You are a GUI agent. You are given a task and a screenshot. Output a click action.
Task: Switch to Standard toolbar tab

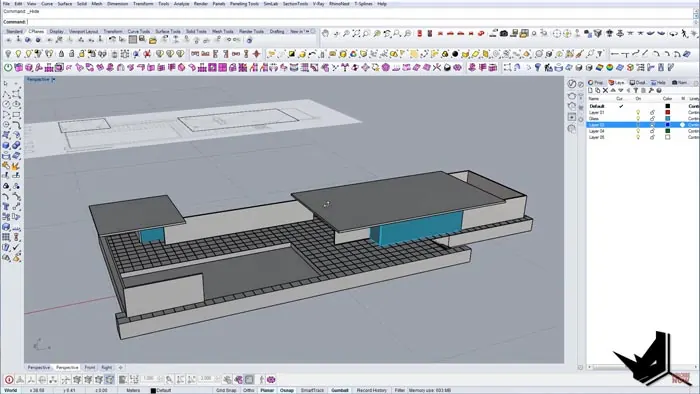(14, 31)
